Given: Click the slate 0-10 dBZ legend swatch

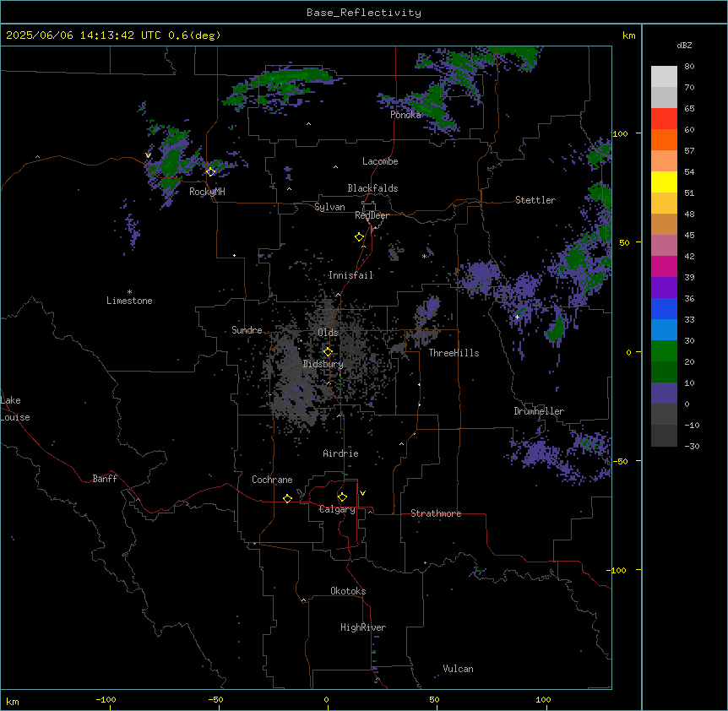Looking at the screenshot, I should 664,393.
